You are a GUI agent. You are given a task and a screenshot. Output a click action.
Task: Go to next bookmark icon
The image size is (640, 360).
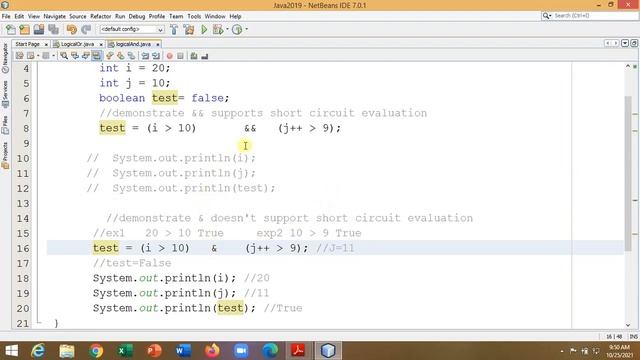[x=120, y=56]
